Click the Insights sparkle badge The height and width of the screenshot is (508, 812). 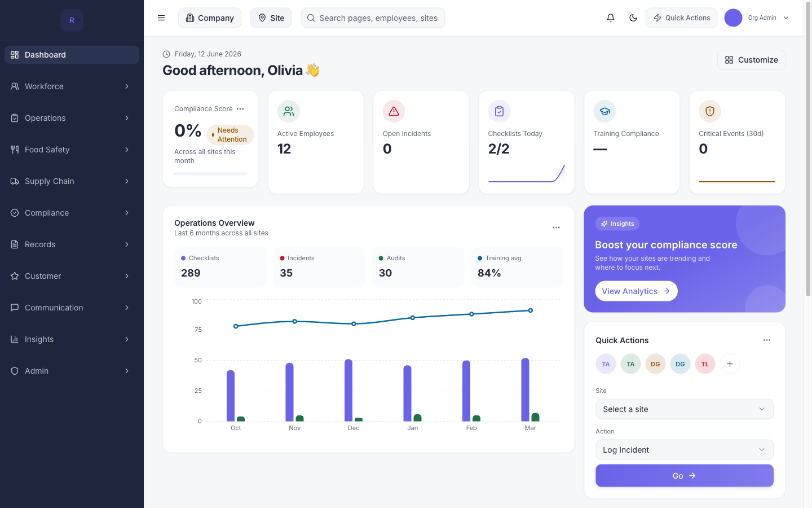pyautogui.click(x=617, y=224)
